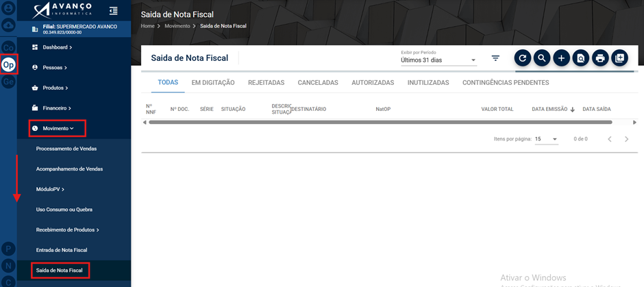Switch to the AUTORIZADAS tab
The width and height of the screenshot is (644, 287).
pos(373,82)
